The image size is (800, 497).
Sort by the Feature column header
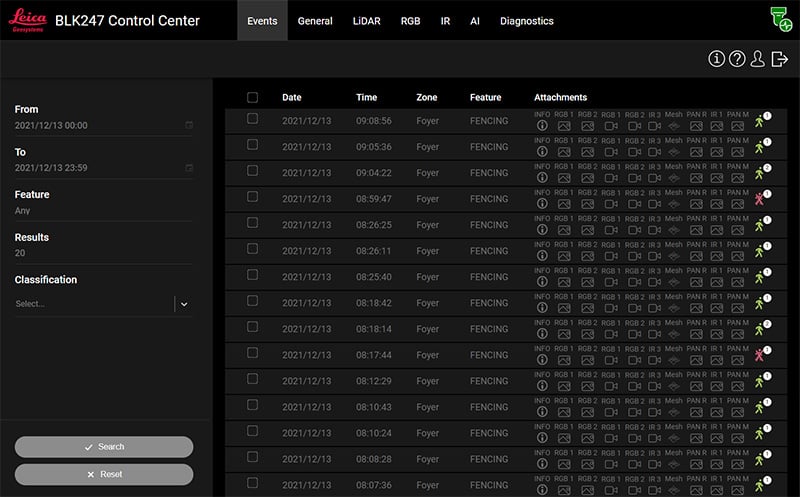[x=485, y=97]
